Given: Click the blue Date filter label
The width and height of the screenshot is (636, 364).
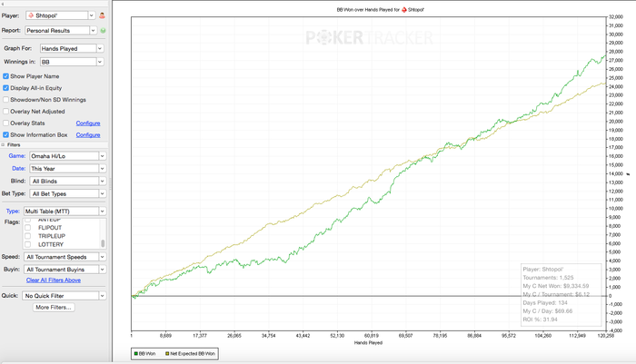Looking at the screenshot, I should (x=19, y=168).
